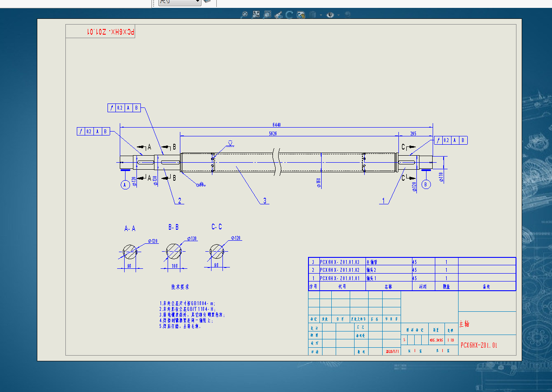
Task: Toggle the Hide/Show Items eye icon
Action: point(330,14)
